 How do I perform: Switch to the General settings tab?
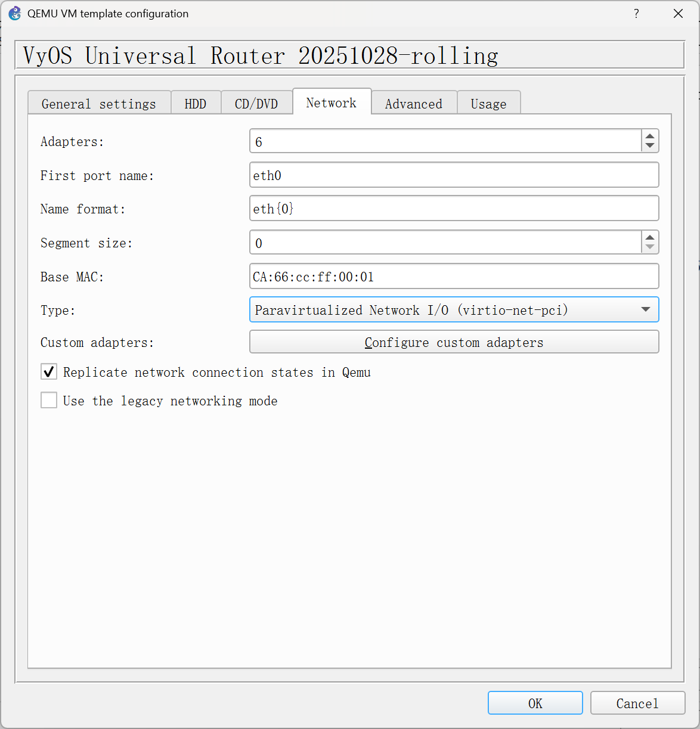point(99,104)
